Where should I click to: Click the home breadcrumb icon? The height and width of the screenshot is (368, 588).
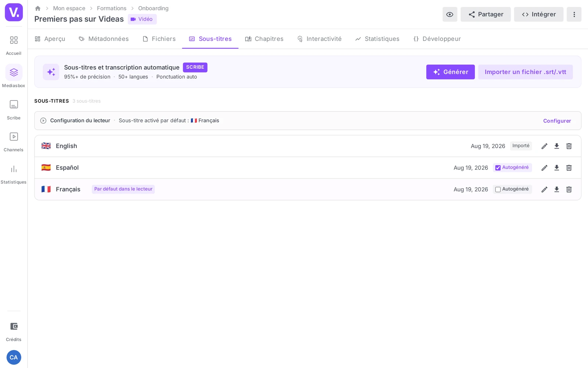37,8
